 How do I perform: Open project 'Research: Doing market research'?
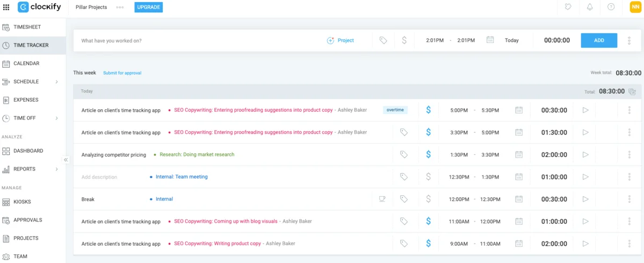(x=197, y=154)
